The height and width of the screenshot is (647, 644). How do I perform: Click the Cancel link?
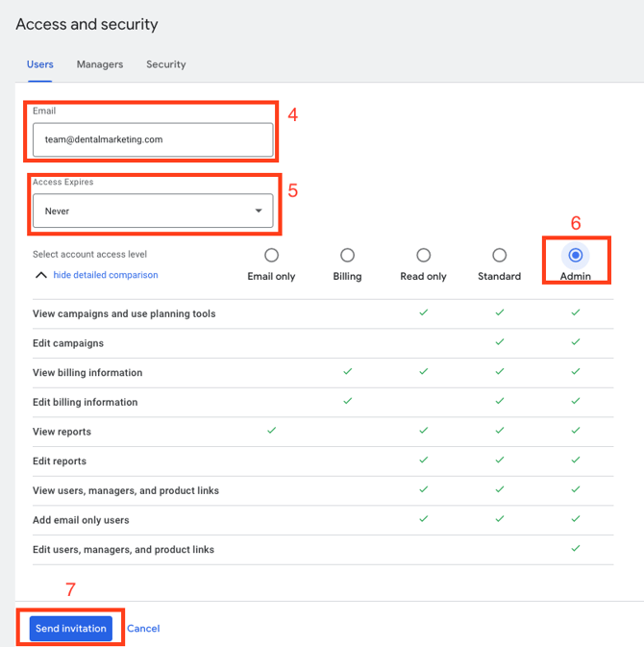(143, 629)
